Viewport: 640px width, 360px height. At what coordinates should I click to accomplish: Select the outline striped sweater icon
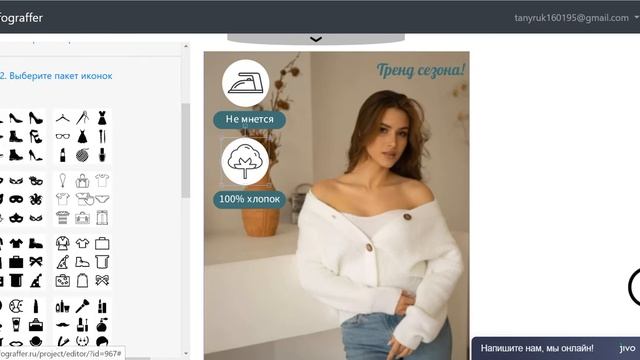(62, 218)
